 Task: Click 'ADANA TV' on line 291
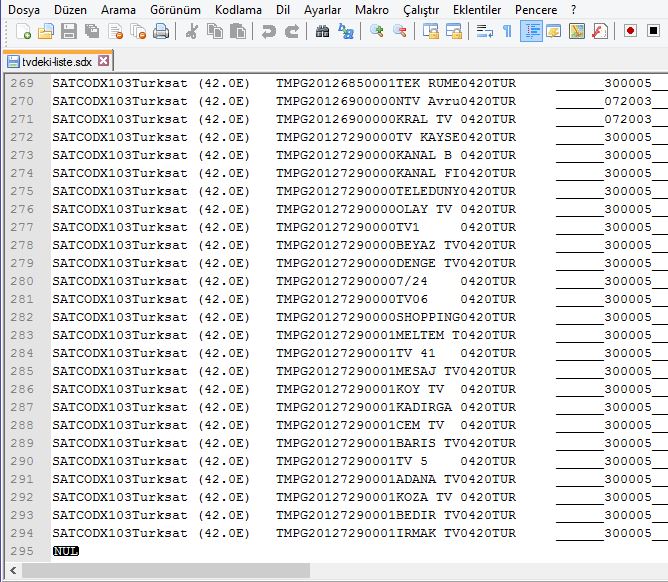pyautogui.click(x=428, y=479)
